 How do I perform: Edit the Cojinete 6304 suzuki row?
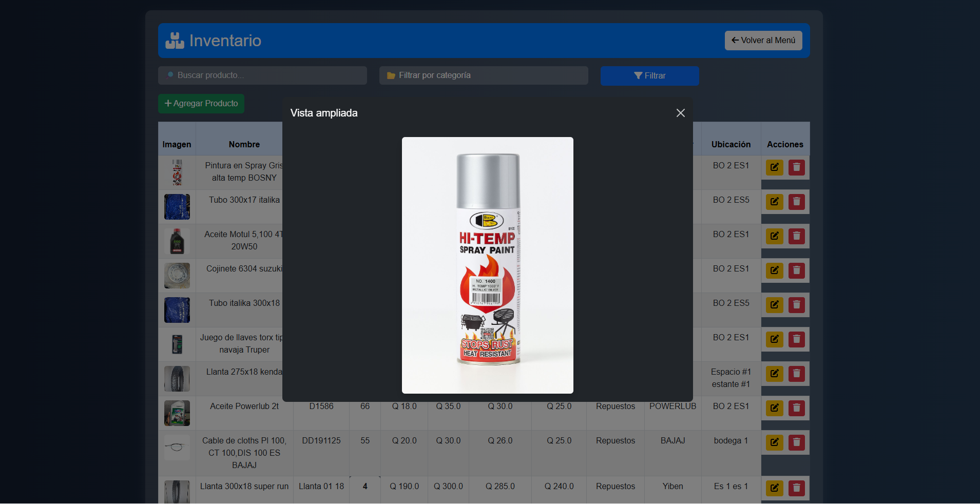point(775,270)
